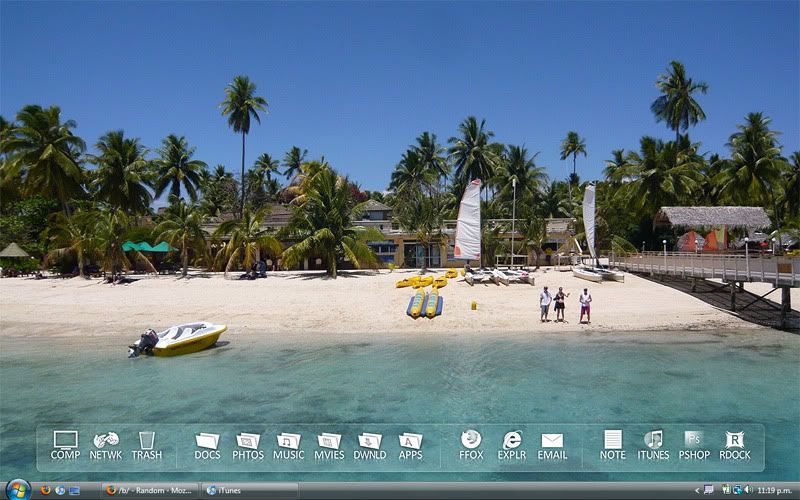The width and height of the screenshot is (800, 500).
Task: Open the NETWK network dock icon
Action: pos(106,441)
